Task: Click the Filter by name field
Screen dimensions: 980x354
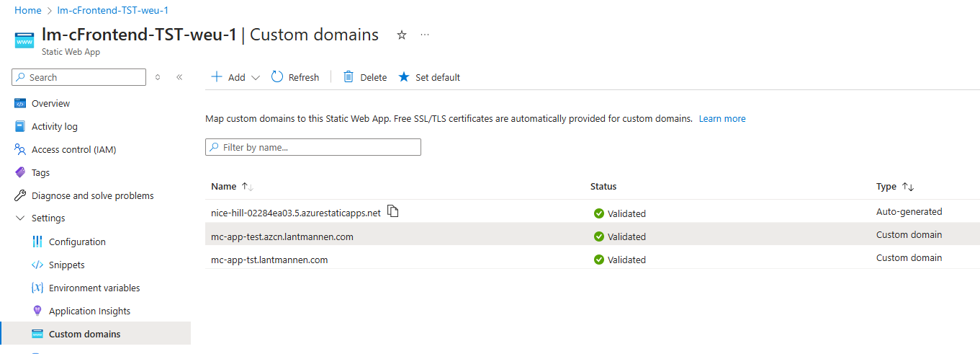Action: pos(313,147)
